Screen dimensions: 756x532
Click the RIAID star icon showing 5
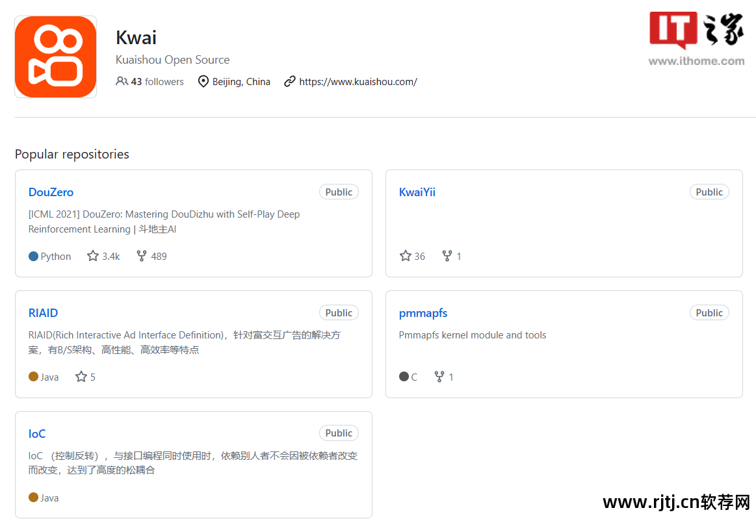pyautogui.click(x=81, y=377)
